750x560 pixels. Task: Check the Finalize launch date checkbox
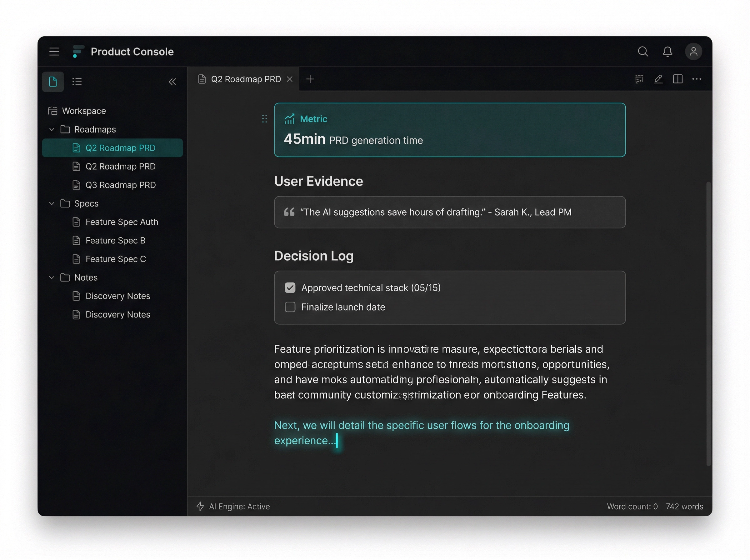click(290, 307)
